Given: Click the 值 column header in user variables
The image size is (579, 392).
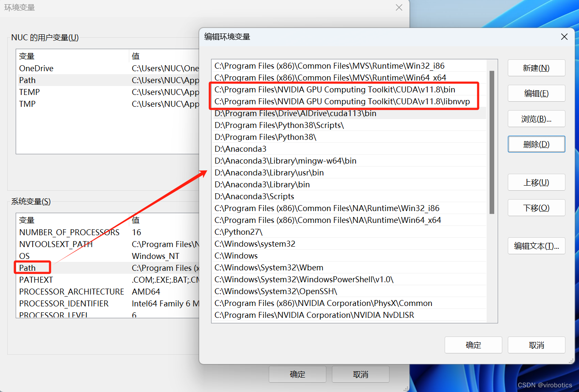Looking at the screenshot, I should pos(164,56).
